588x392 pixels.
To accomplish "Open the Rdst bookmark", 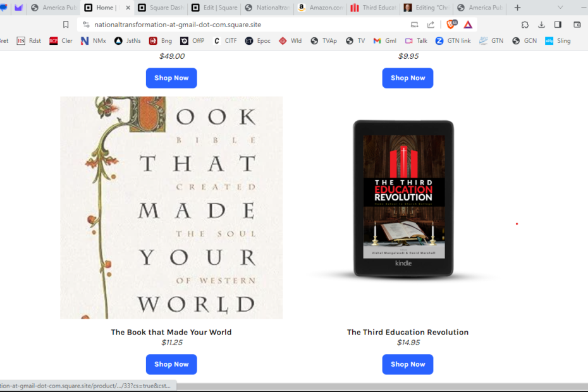I will (29, 41).
